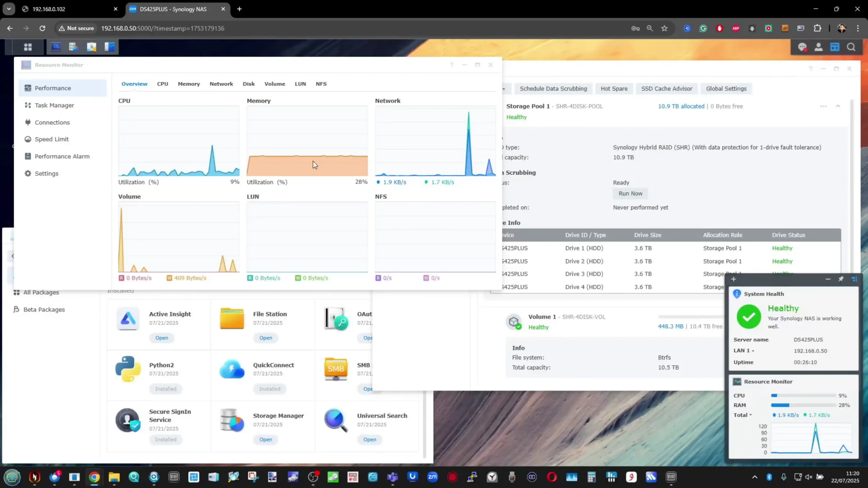Select the Overview tab in Resource Monitor
The width and height of the screenshot is (868, 488).
134,84
